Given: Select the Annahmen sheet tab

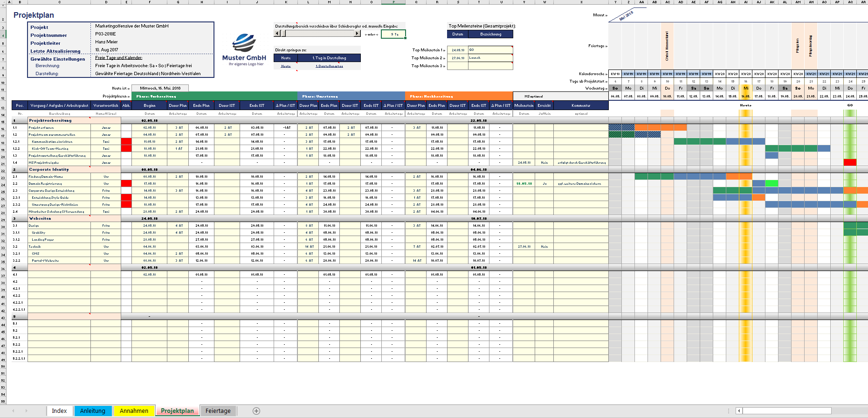Looking at the screenshot, I should (134, 411).
